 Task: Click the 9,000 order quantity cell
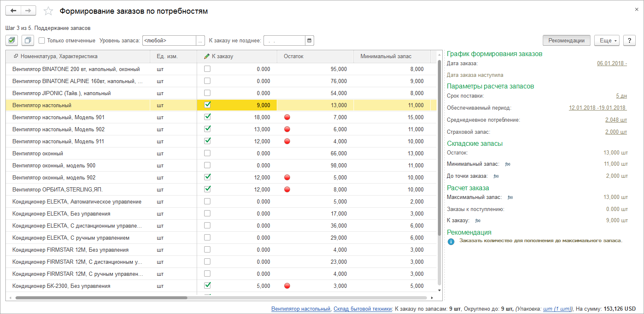click(237, 105)
